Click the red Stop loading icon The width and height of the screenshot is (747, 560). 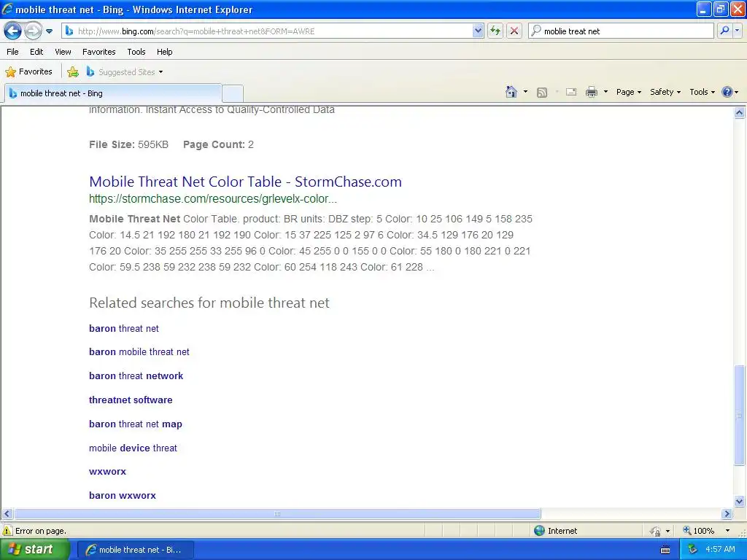[x=514, y=31]
